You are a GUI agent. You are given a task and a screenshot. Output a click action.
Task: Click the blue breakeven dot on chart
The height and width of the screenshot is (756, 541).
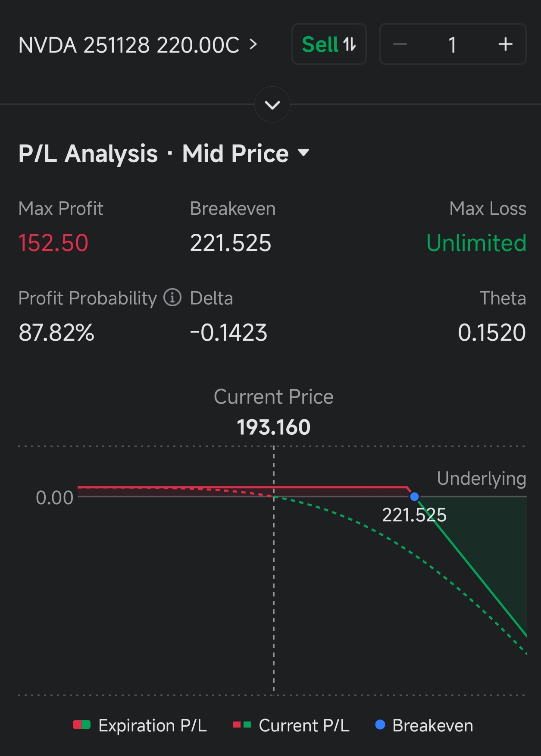[x=414, y=497]
